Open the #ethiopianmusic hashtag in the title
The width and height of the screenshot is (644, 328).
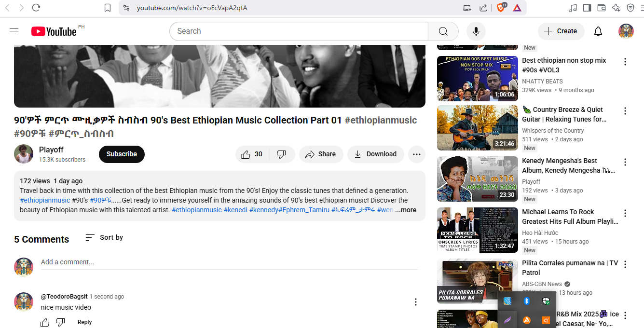pyautogui.click(x=381, y=120)
